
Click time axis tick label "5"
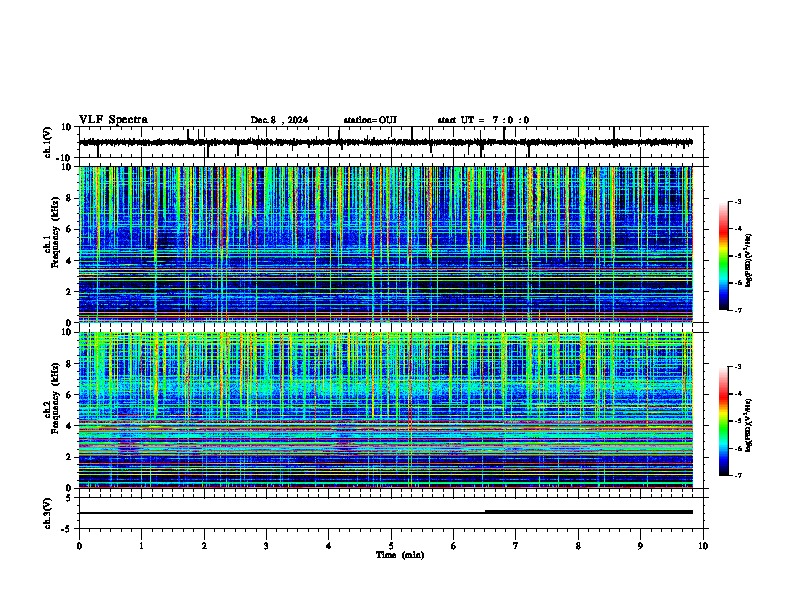tap(391, 546)
